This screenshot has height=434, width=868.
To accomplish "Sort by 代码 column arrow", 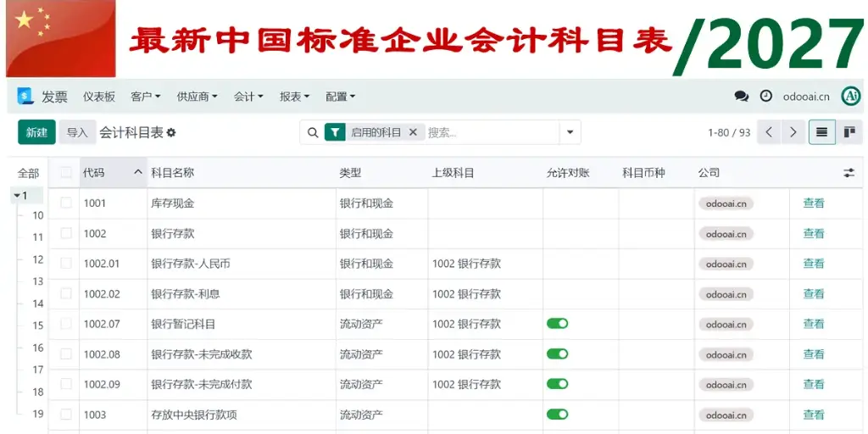I will pyautogui.click(x=138, y=173).
